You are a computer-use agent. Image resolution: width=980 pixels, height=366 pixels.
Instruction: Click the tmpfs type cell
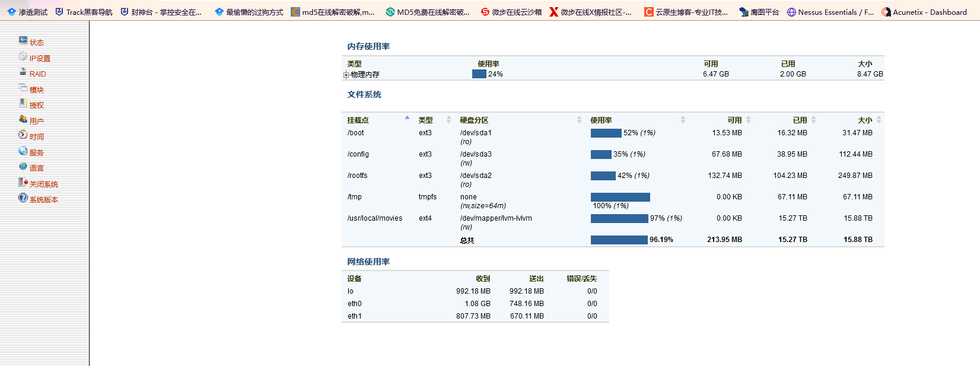click(428, 197)
